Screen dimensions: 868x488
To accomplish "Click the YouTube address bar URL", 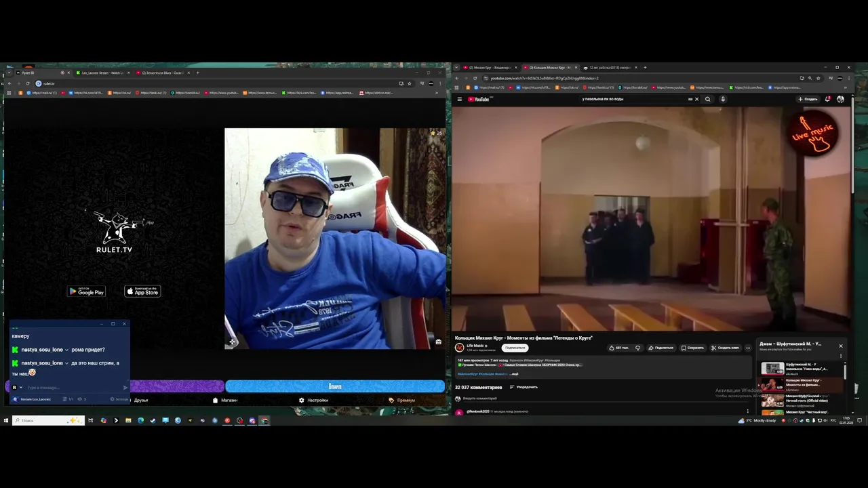I will pos(541,78).
